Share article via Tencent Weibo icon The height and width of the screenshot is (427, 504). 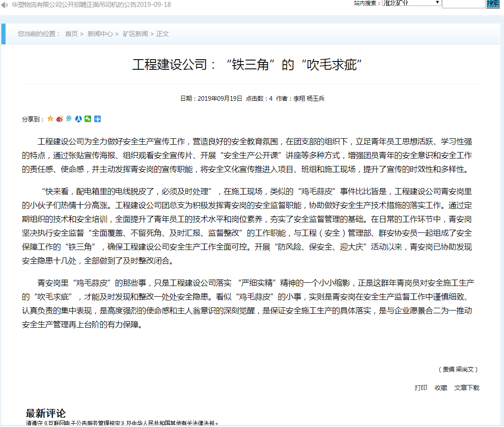[69, 119]
